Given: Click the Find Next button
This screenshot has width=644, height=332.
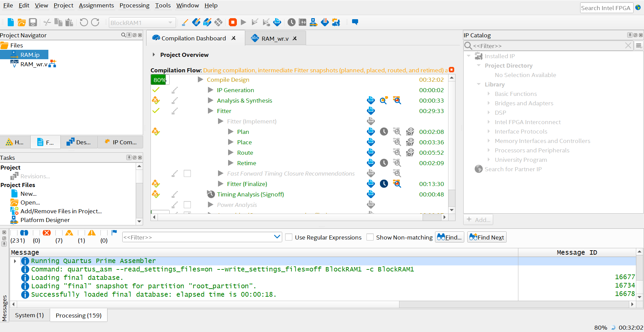Looking at the screenshot, I should pos(486,237).
